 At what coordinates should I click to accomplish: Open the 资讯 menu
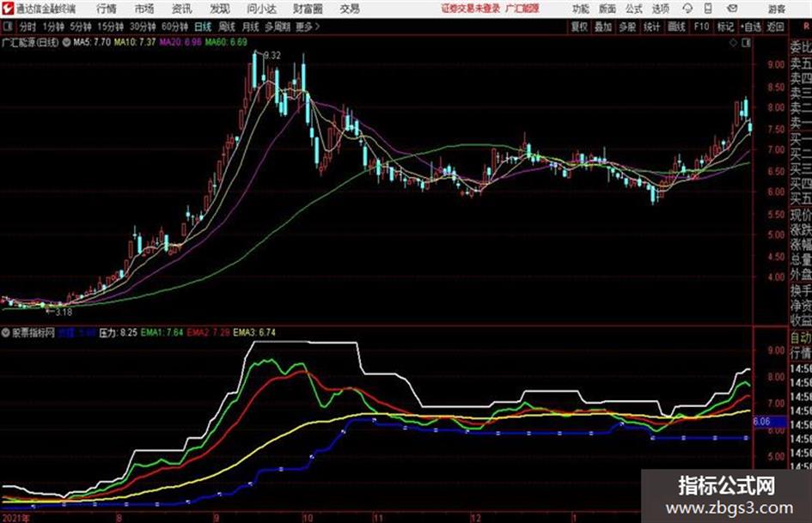(181, 9)
